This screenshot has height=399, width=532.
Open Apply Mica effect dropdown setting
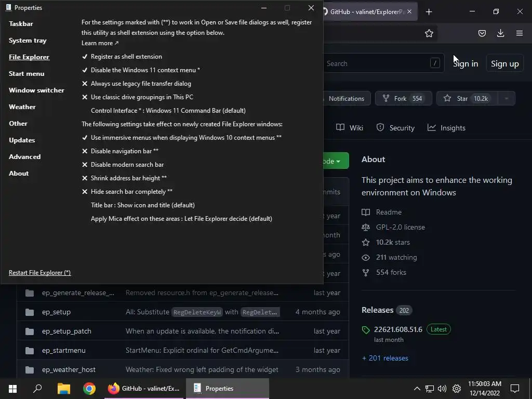pos(181,219)
